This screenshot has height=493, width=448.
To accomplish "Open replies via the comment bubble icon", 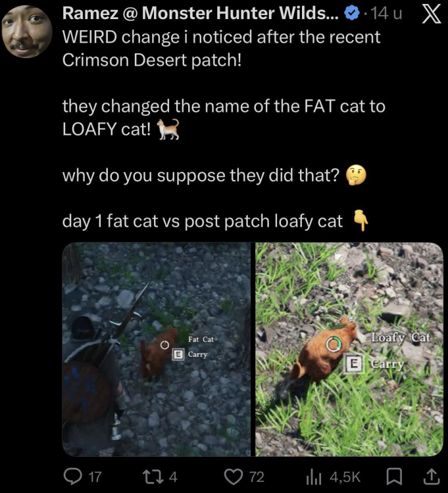I will pyautogui.click(x=73, y=476).
